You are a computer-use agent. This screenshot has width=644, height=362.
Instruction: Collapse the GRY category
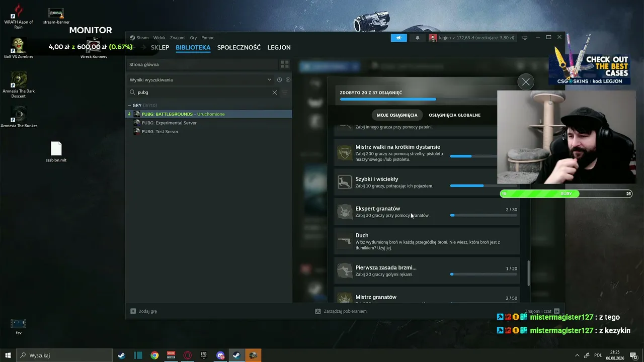129,106
